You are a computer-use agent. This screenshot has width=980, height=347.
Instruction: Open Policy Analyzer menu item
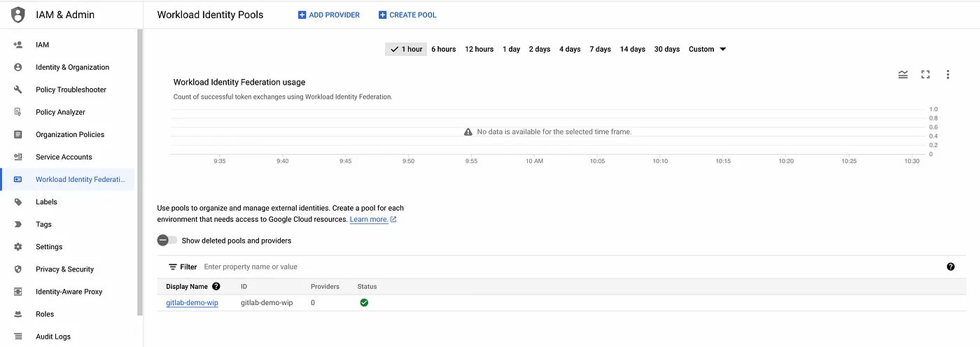68,112
